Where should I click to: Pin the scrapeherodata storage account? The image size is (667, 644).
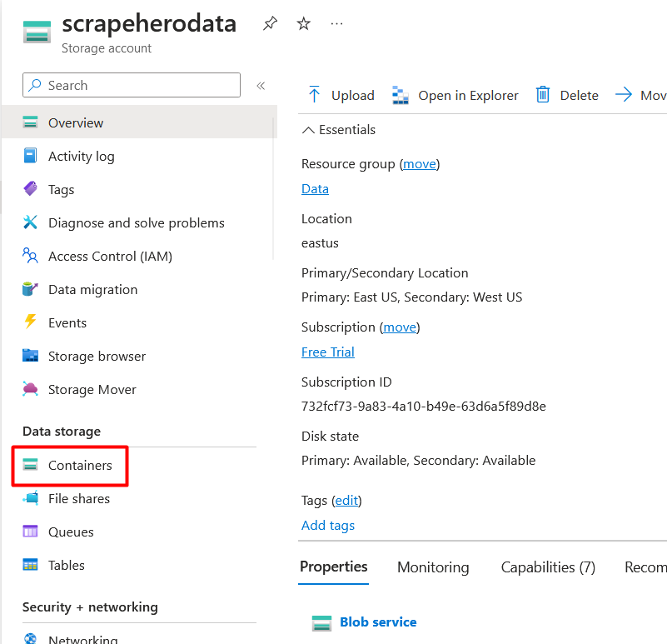270,23
